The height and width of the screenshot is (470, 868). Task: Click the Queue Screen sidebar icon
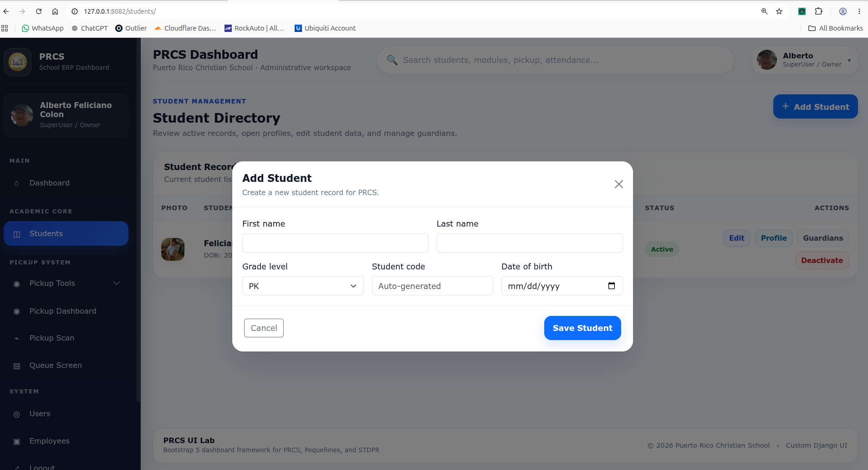pos(17,366)
